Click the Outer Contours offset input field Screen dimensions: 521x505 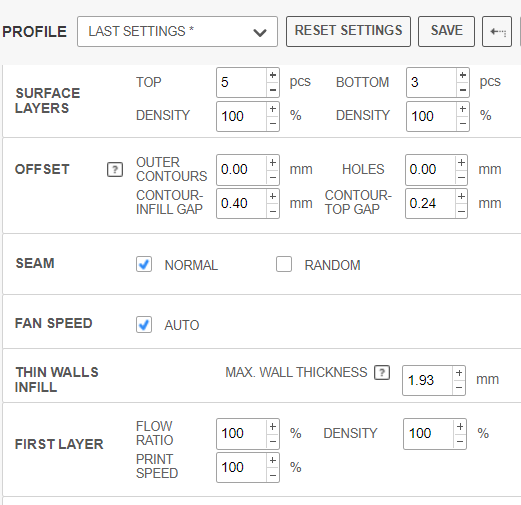242,170
